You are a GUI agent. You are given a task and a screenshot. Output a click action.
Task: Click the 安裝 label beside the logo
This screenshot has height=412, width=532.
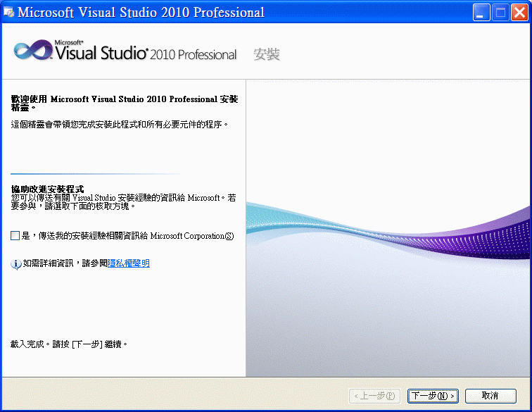pyautogui.click(x=267, y=54)
